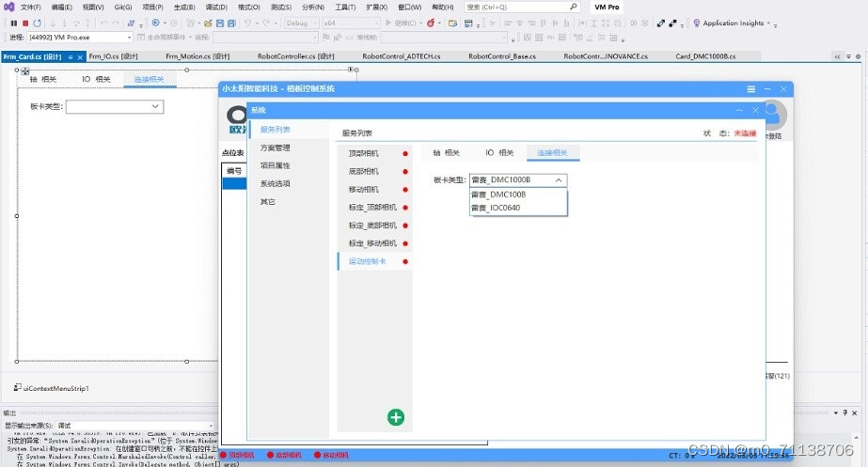
Task: Select 其它 in the system sidebar
Action: 268,201
